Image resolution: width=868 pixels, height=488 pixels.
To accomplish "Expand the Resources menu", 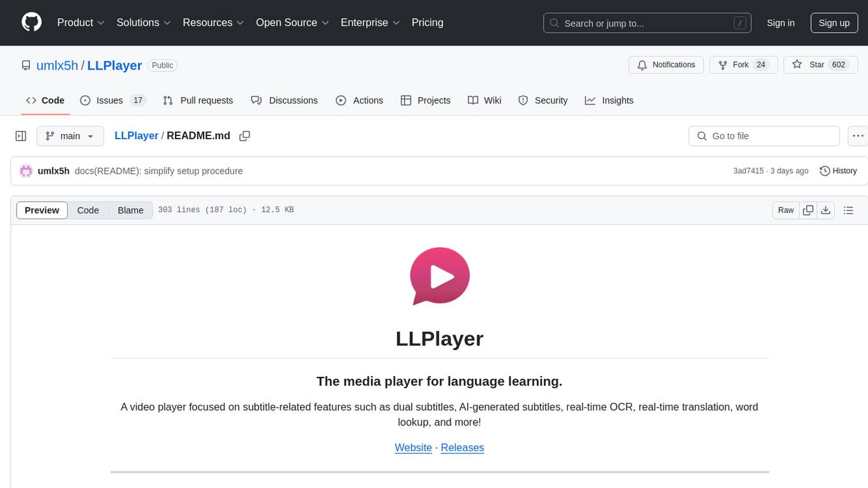I will click(x=213, y=22).
